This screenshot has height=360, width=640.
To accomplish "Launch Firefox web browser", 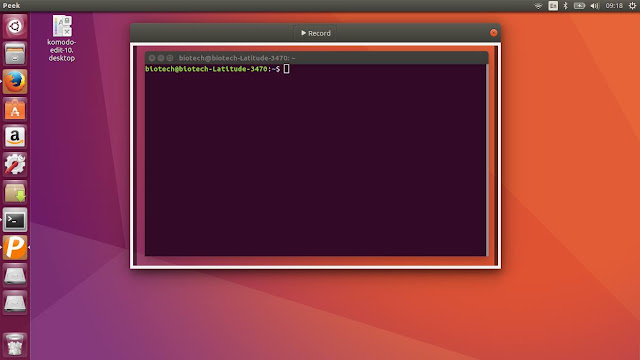I will click(15, 82).
